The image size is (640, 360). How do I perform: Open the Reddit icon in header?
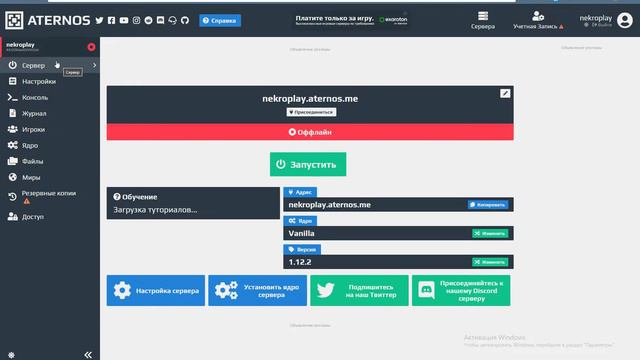(149, 20)
